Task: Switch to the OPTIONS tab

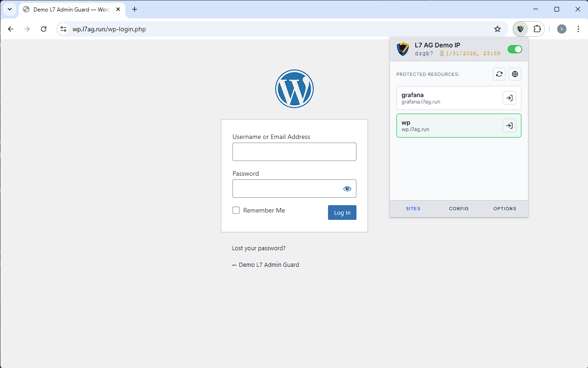Action: click(x=504, y=208)
